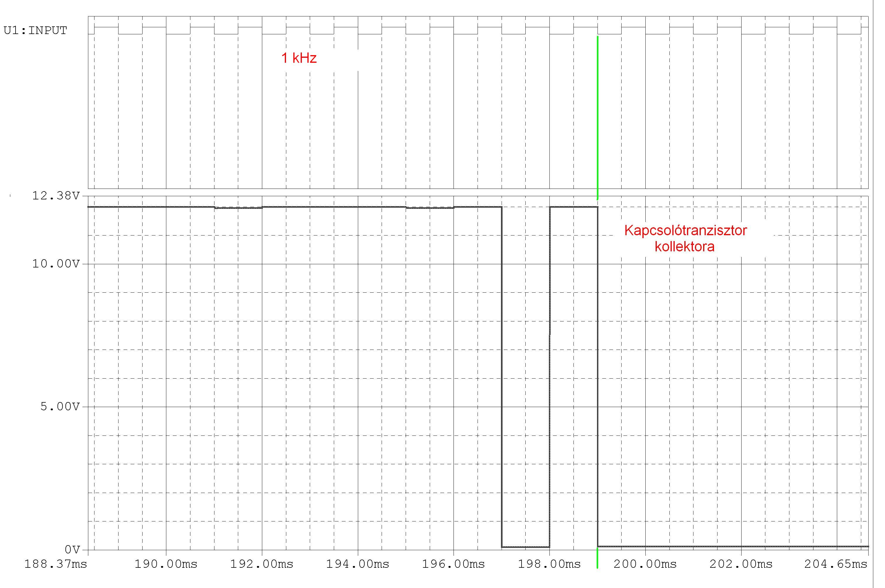The image size is (885, 588).
Task: Click the 200.00ms time label
Action: pos(645,564)
